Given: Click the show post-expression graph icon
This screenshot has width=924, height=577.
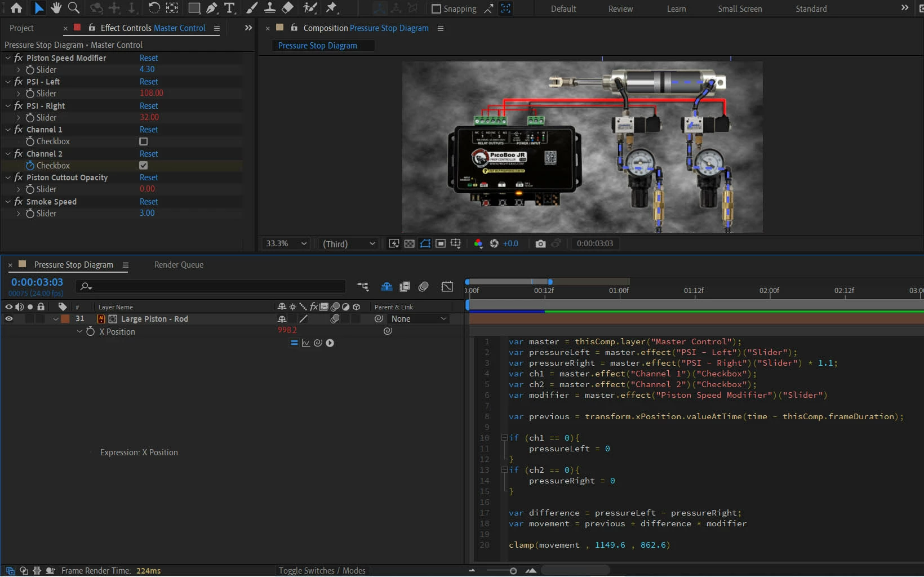Looking at the screenshot, I should (306, 343).
